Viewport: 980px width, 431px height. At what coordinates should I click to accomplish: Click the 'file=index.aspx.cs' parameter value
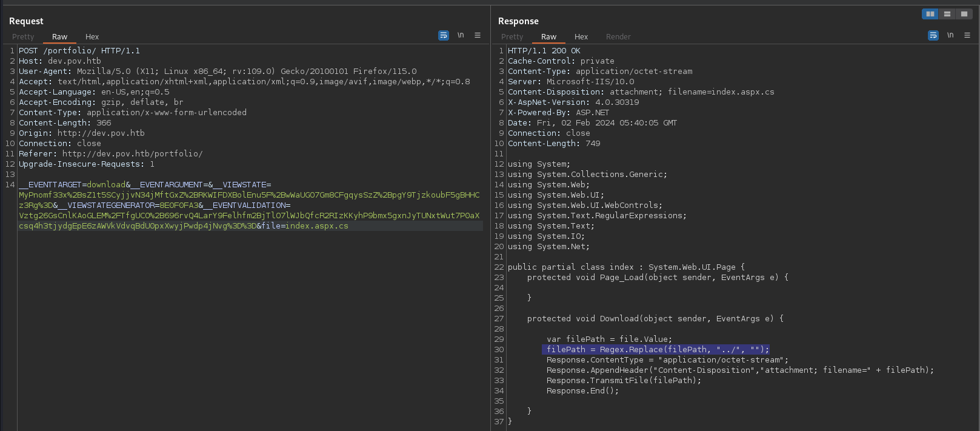(x=305, y=226)
